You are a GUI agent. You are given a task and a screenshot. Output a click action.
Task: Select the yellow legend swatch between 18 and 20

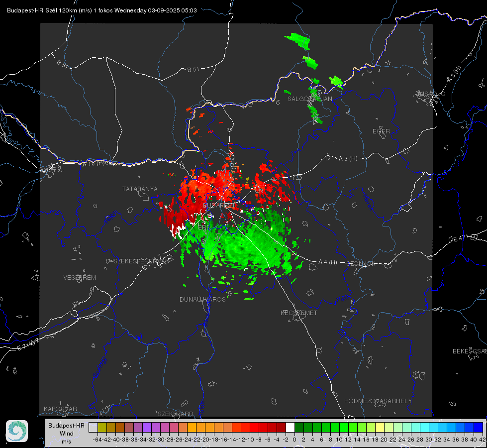pyautogui.click(x=380, y=427)
